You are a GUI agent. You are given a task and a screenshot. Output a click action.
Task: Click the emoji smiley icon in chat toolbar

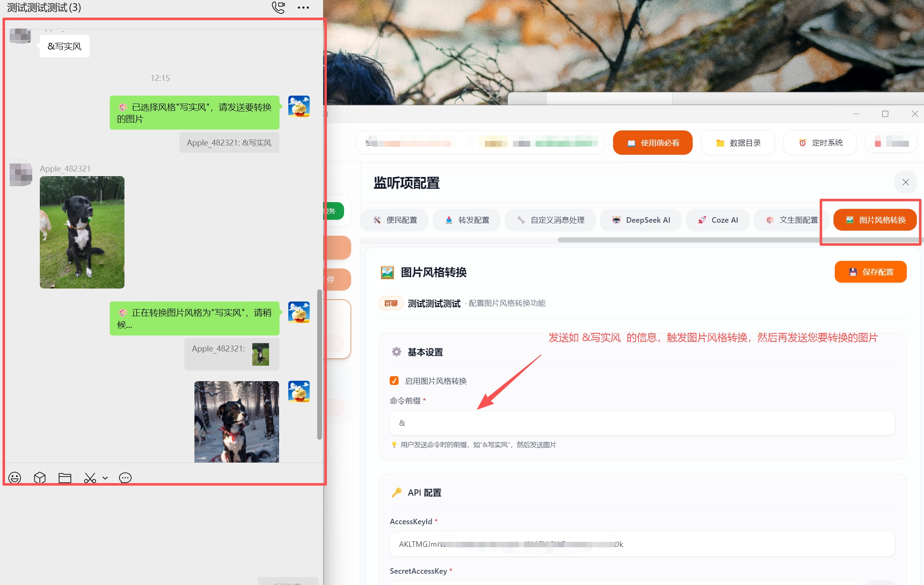tap(15, 478)
